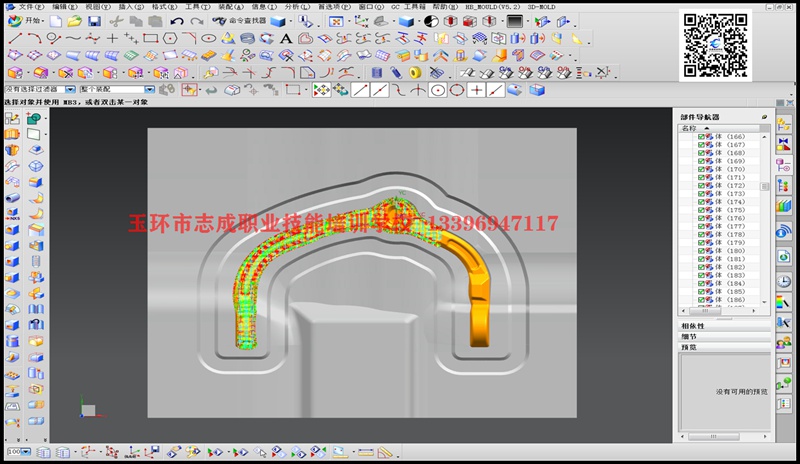Uncheck the checkbox for 体 (166)

point(701,137)
